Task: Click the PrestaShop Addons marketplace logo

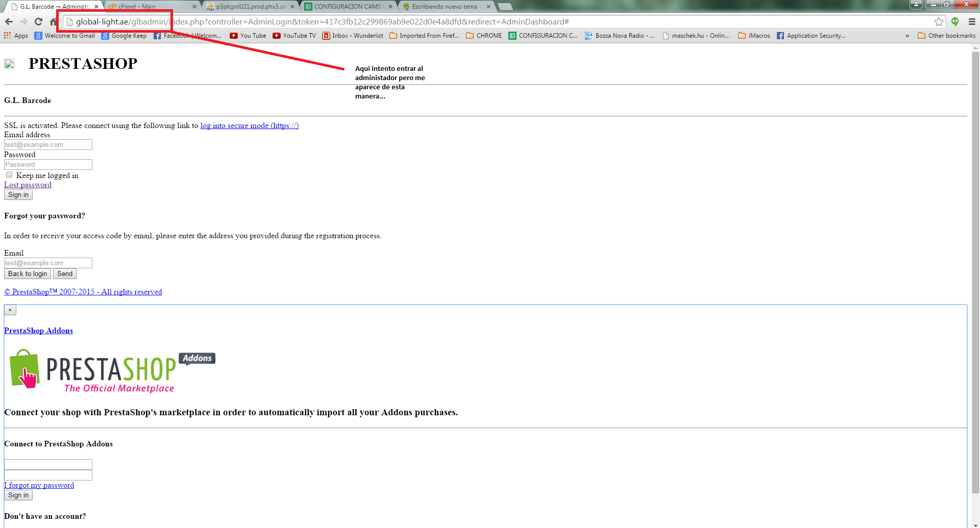Action: pyautogui.click(x=112, y=371)
